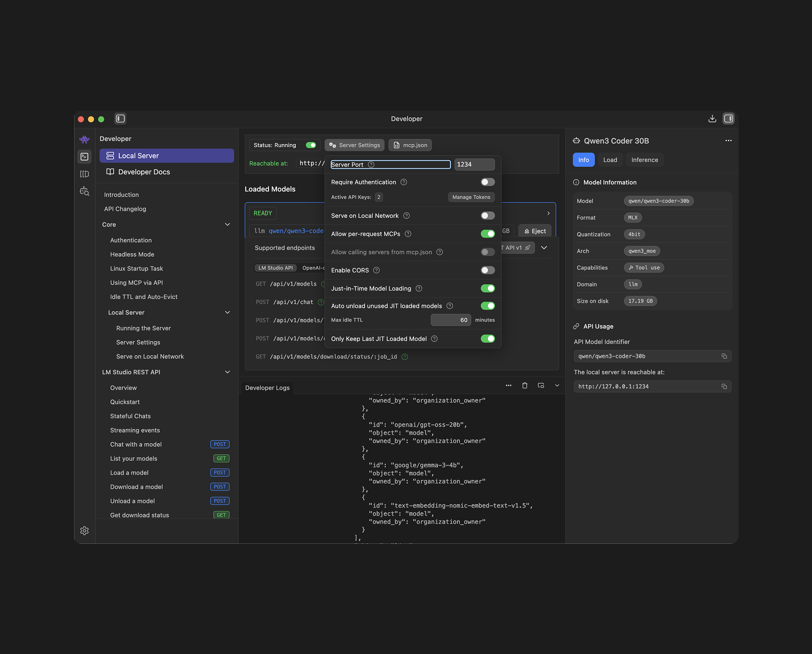This screenshot has height=654, width=812.
Task: Collapse the Core section
Action: [228, 224]
